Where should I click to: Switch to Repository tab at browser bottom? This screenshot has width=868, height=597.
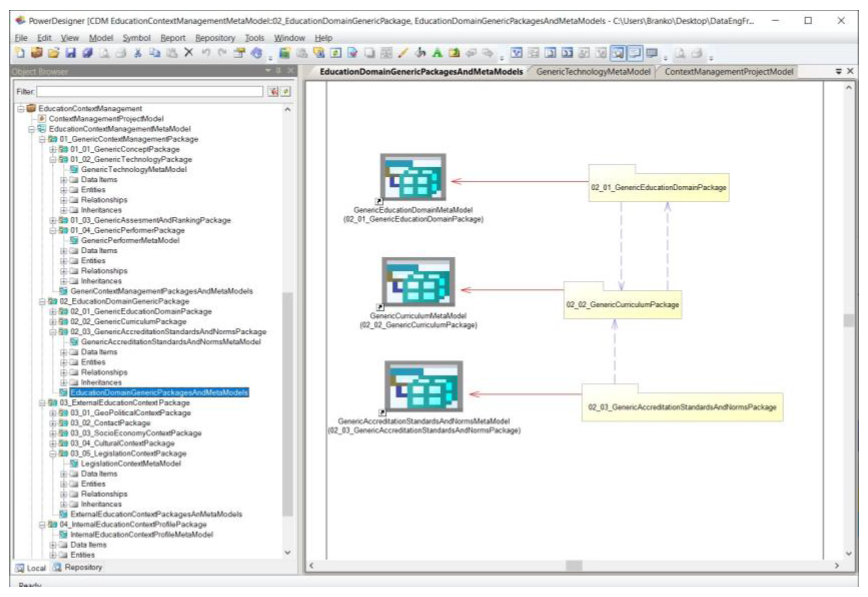tap(78, 567)
